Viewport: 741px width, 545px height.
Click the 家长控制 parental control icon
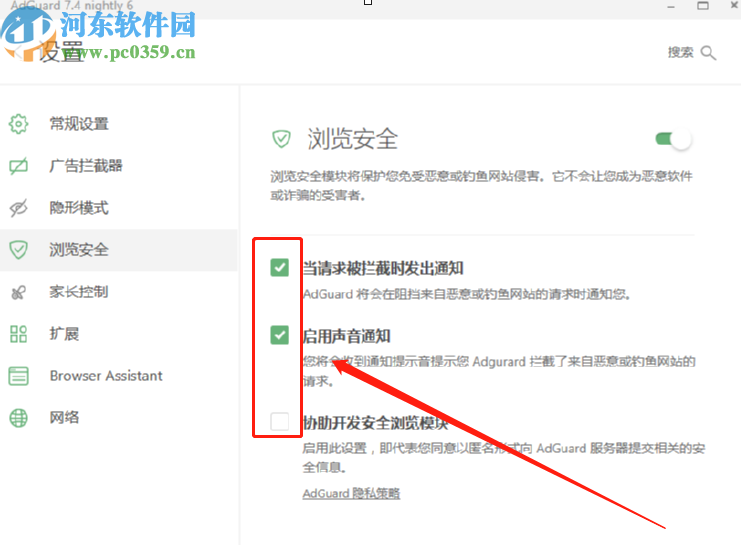click(18, 292)
